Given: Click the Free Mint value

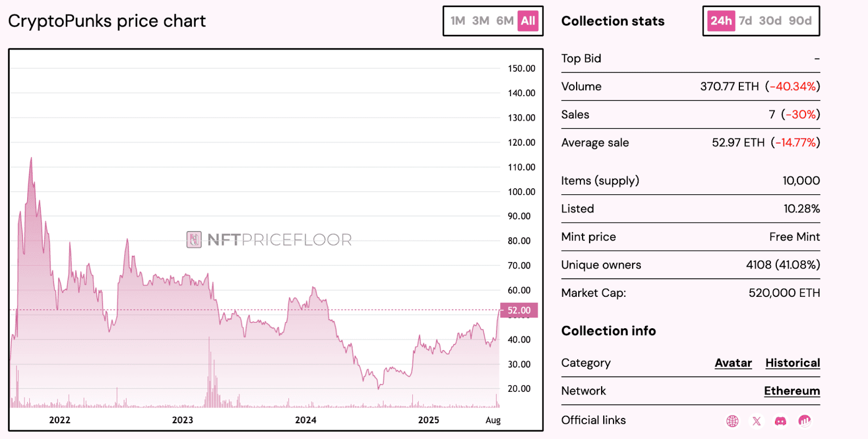Looking at the screenshot, I should tap(795, 237).
